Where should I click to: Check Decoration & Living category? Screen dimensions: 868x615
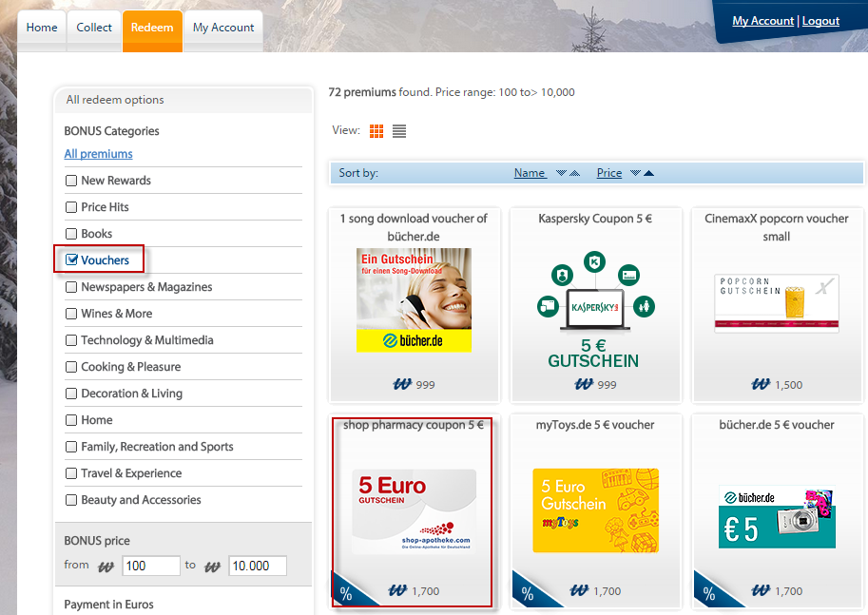tap(71, 393)
